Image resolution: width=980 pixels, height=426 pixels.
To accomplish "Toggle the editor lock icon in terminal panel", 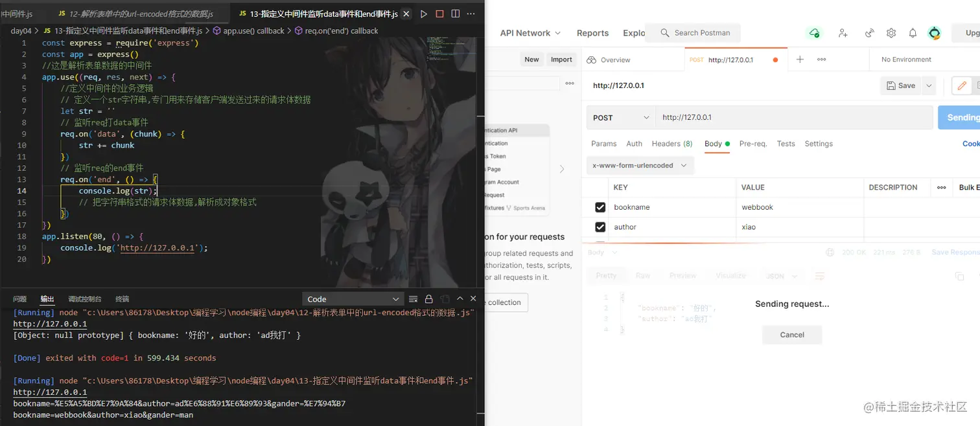I will click(x=428, y=298).
